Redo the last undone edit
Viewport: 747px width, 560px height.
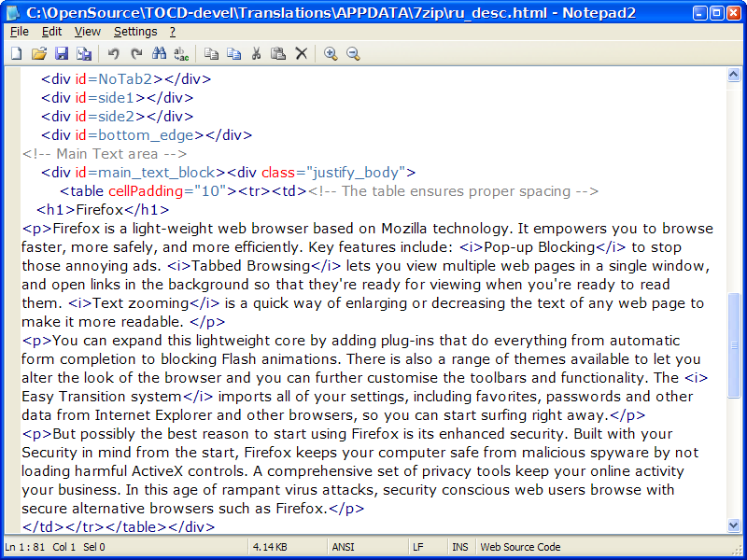[136, 53]
